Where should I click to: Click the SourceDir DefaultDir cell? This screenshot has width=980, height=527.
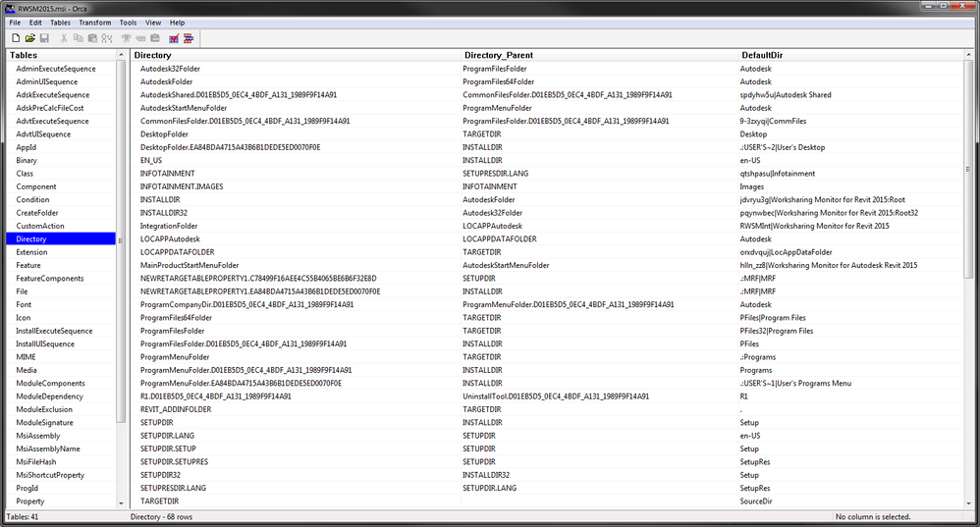click(756, 501)
